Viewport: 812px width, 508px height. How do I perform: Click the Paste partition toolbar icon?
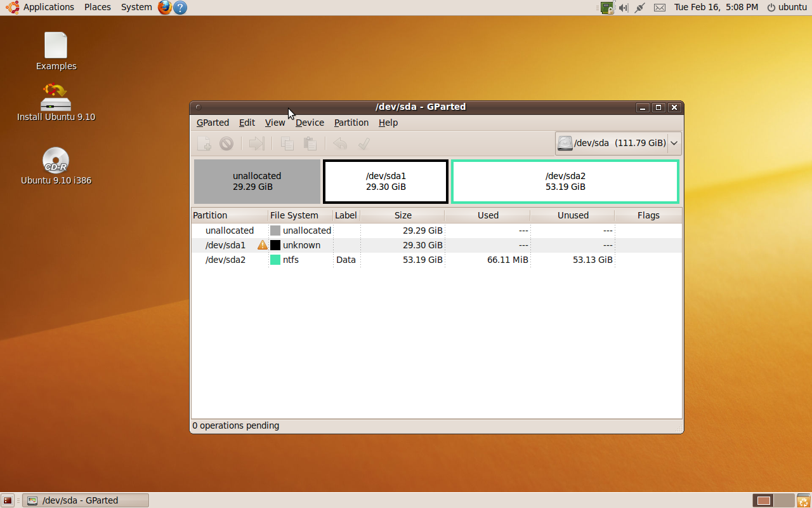tap(310, 144)
